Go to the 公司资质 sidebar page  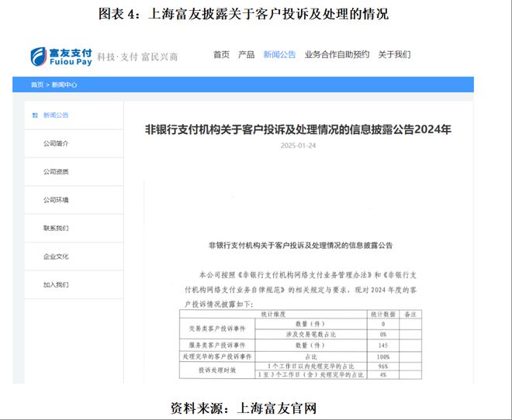coord(56,172)
